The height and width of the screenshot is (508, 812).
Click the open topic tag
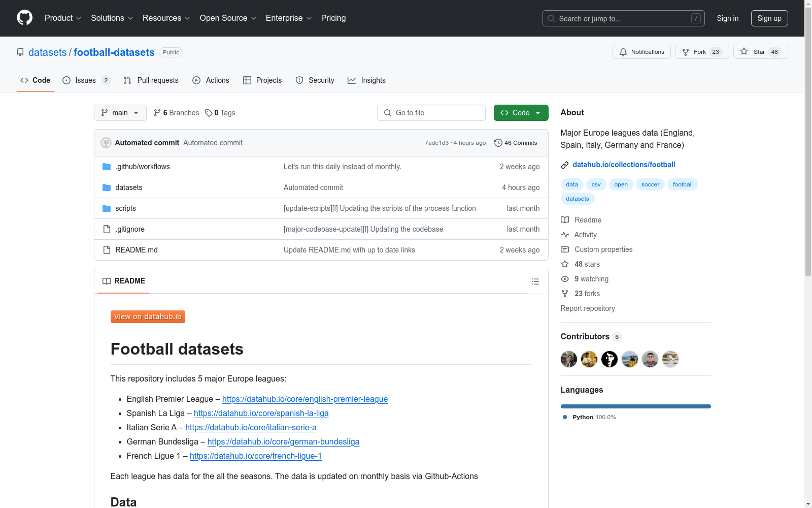(621, 184)
